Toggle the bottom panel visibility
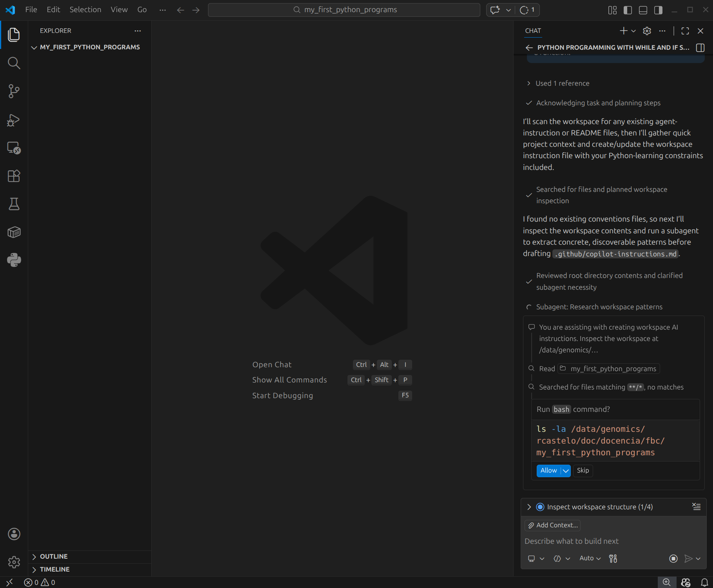The image size is (713, 588). (x=643, y=10)
